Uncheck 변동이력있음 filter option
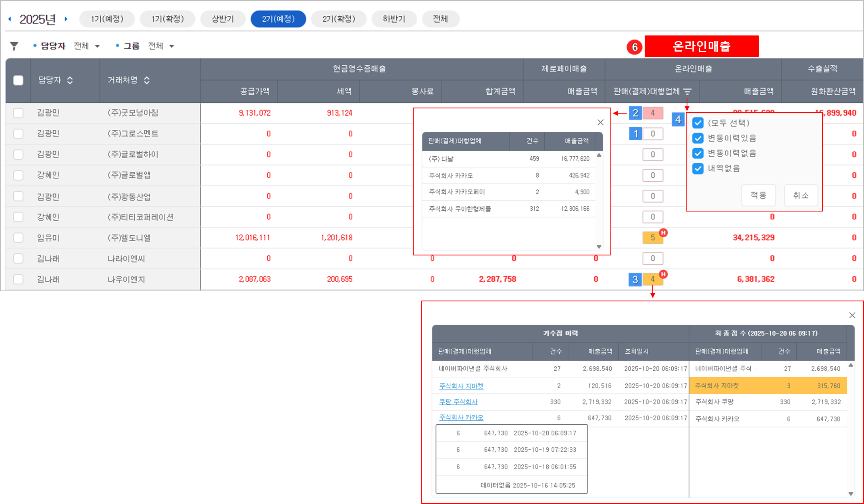 point(698,138)
